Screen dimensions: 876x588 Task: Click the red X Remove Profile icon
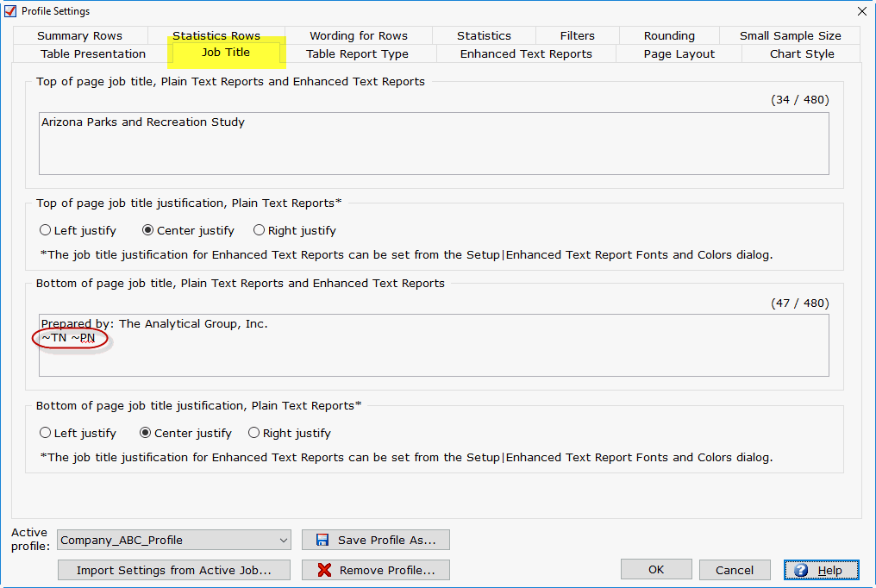tap(324, 570)
